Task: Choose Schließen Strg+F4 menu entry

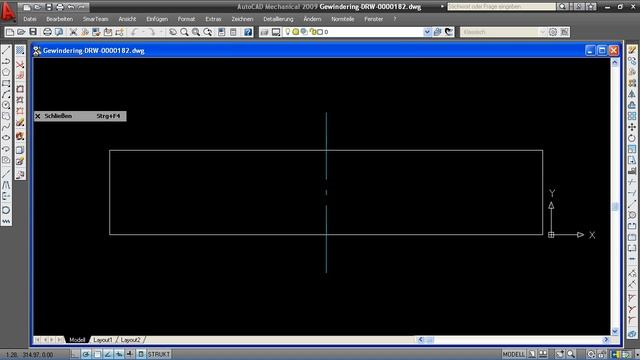Action: (80, 116)
